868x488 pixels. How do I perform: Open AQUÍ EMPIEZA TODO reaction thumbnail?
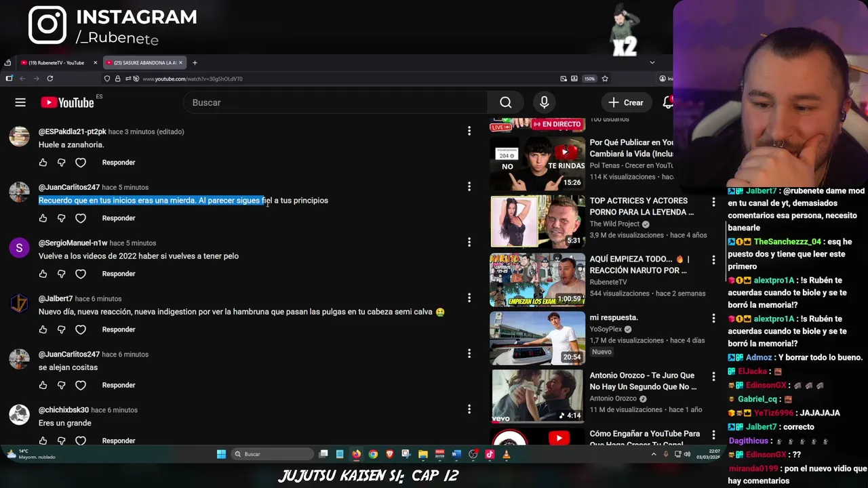pos(537,279)
